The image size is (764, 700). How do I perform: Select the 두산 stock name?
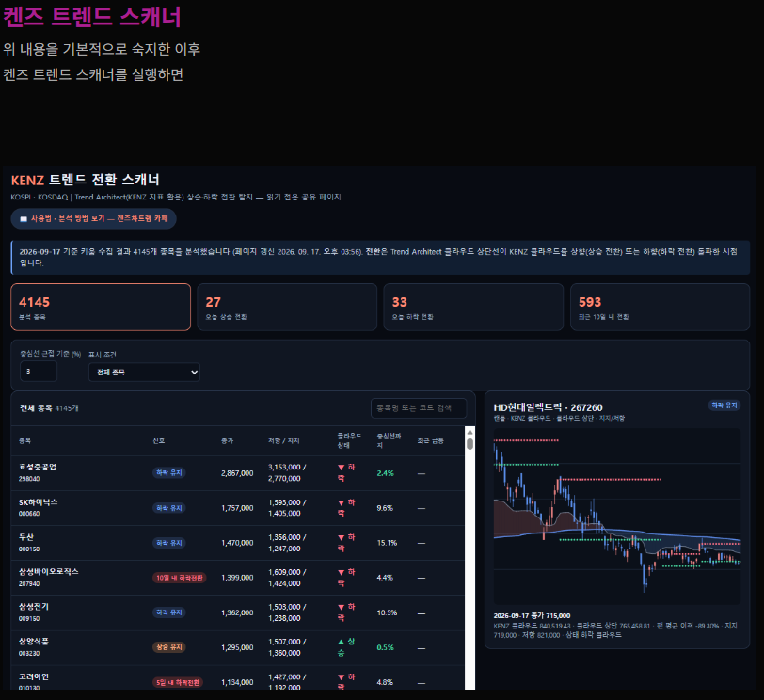(25, 537)
